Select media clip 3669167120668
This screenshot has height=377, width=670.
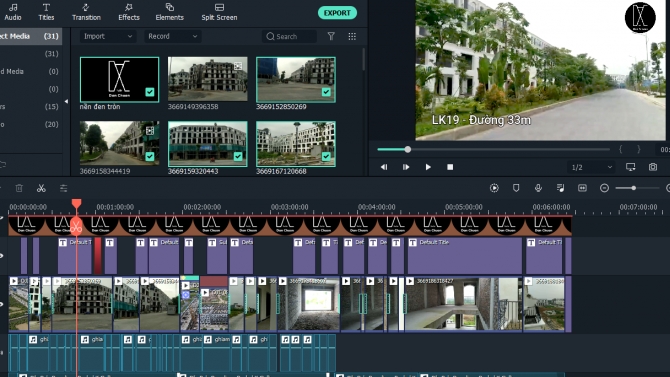tap(296, 144)
